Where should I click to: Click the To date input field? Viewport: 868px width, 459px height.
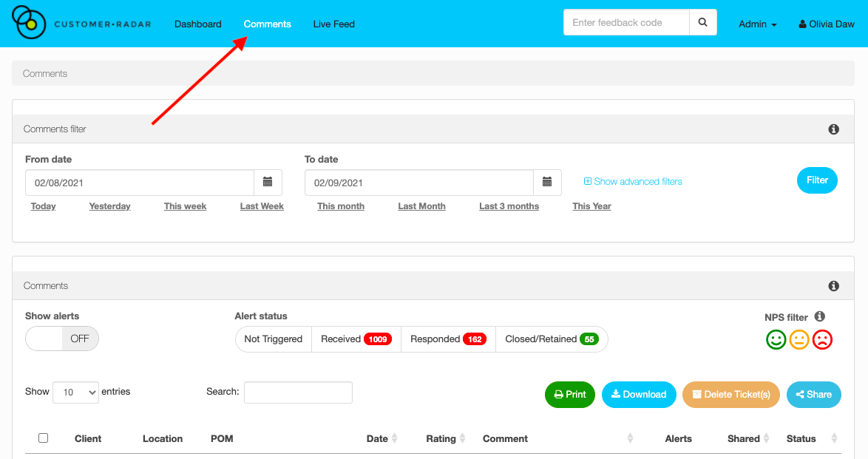click(x=419, y=182)
